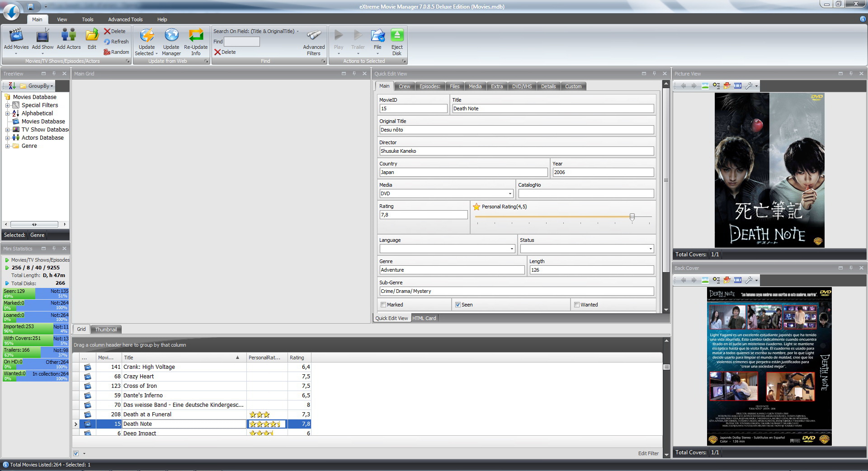Toggle auto-hide pin on Picture View panel

(x=851, y=73)
